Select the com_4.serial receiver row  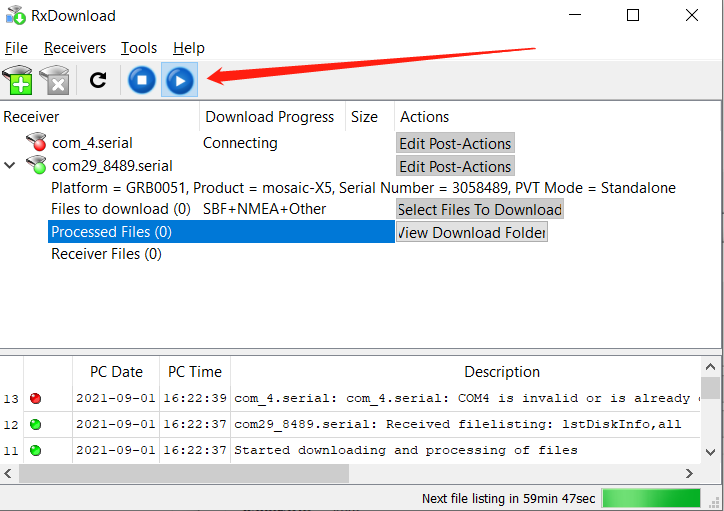[92, 143]
